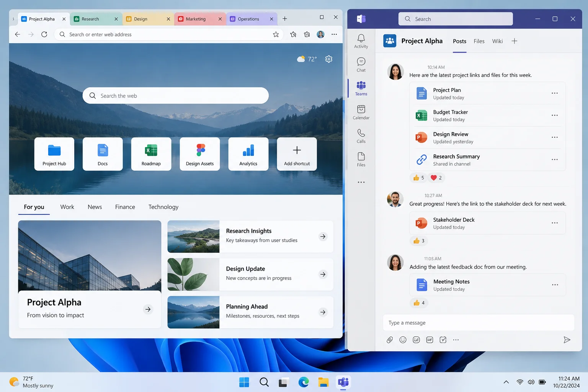
Task: Switch to the Marketing browser tab
Action: click(x=199, y=19)
